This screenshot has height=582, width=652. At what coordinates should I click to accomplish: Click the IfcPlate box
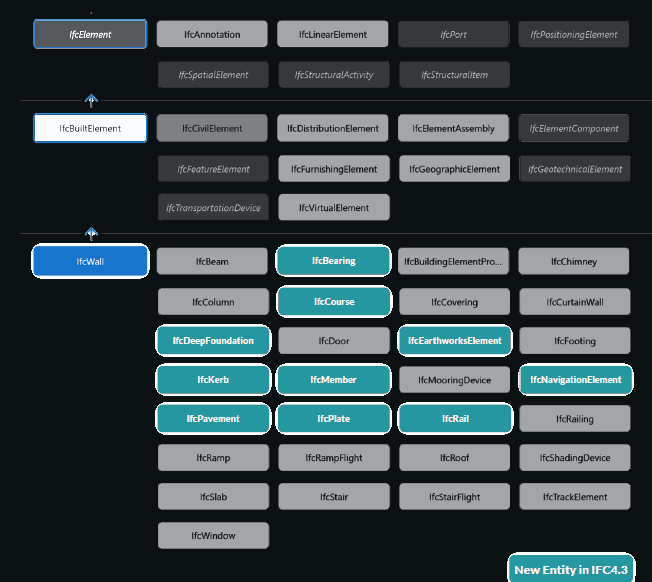[x=333, y=418]
